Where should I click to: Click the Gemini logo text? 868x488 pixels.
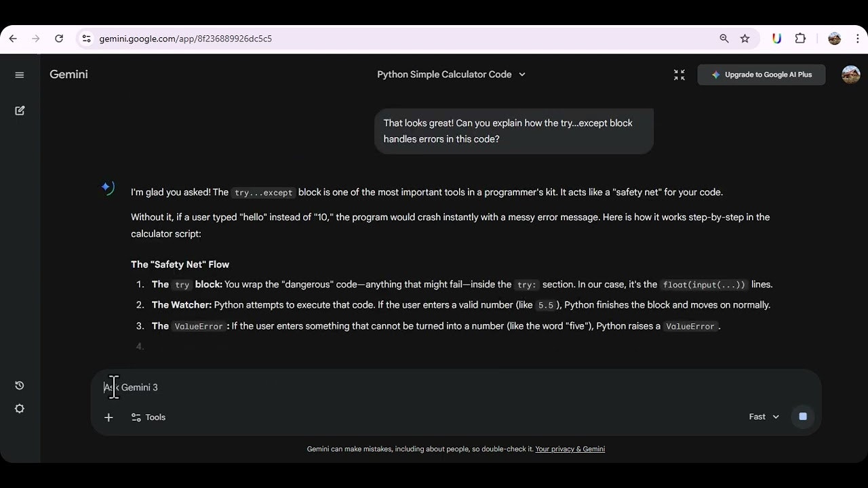click(x=68, y=75)
